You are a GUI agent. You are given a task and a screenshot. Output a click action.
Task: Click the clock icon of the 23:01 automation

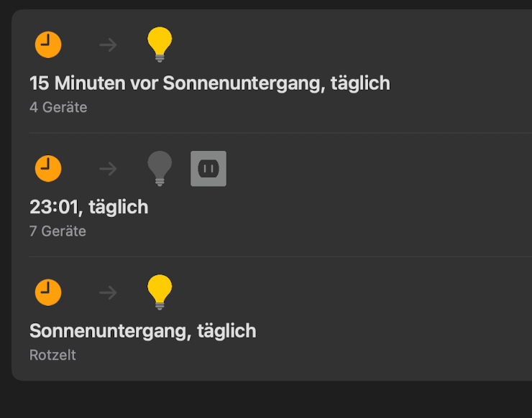pos(48,169)
